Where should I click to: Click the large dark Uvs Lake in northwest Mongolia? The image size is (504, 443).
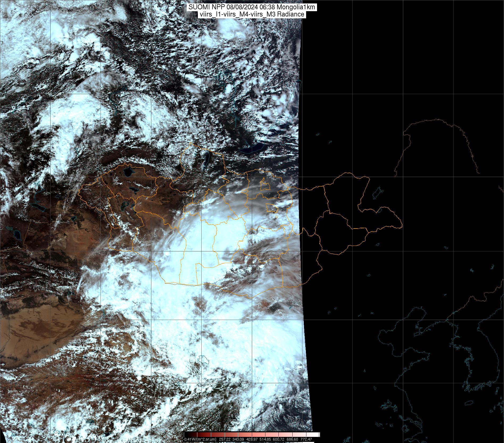coord(128,171)
